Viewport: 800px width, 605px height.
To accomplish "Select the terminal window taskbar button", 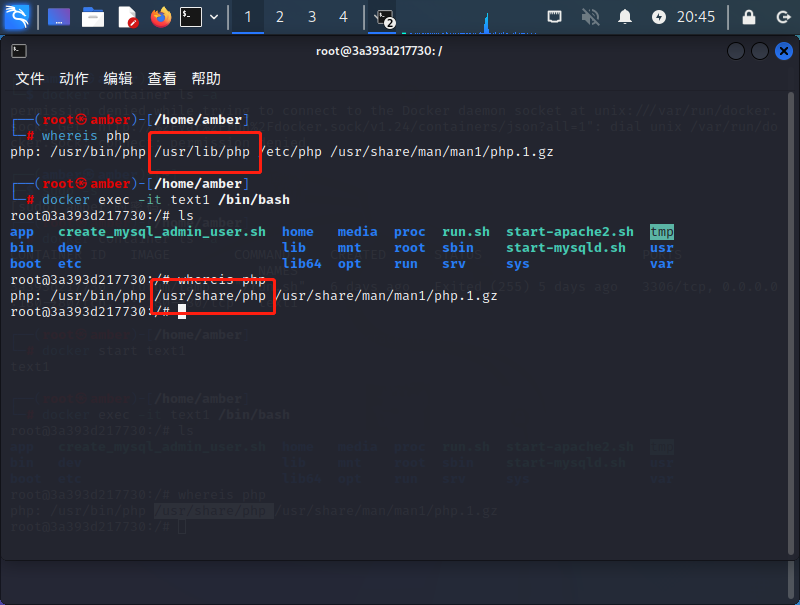I will click(x=384, y=17).
